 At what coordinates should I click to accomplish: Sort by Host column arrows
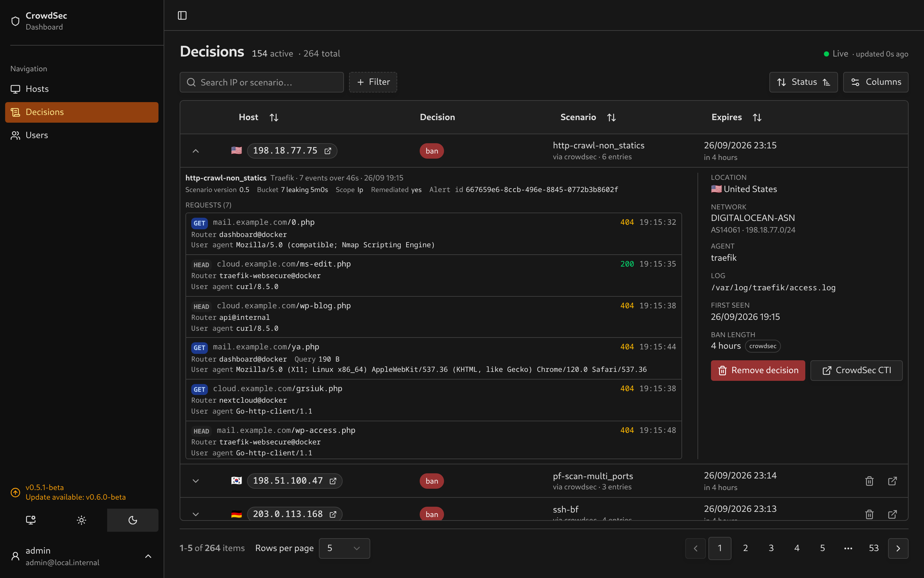274,117
